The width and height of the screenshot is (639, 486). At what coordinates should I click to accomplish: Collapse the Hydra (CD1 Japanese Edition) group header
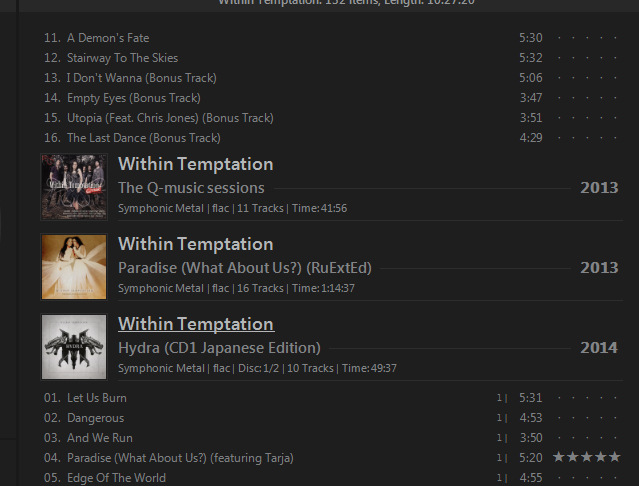219,348
